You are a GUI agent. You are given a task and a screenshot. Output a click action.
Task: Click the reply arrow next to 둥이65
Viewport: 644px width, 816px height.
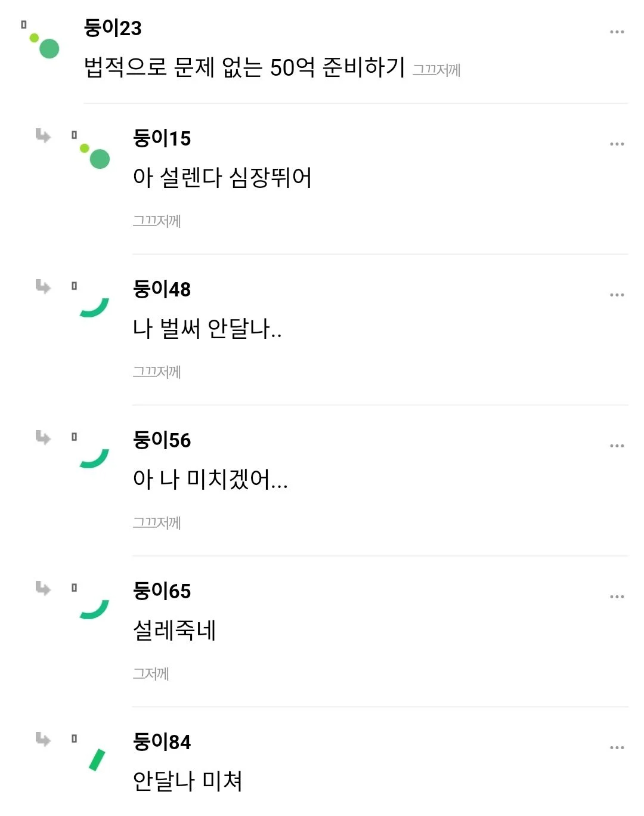[43, 589]
